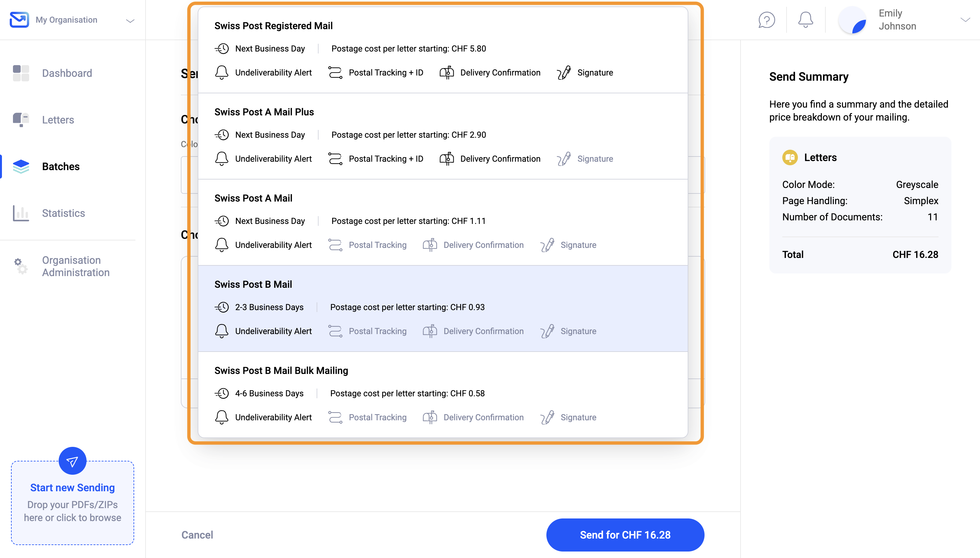Click Postal Tracking icon under Swiss Post A Mail

(x=335, y=245)
